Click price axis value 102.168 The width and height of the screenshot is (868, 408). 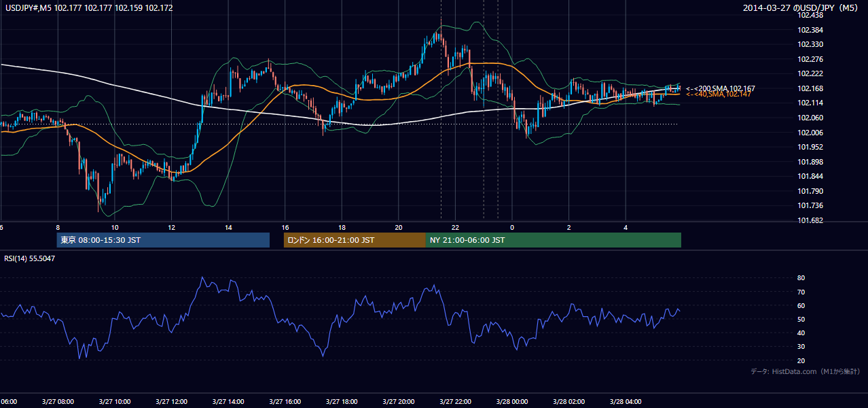(x=810, y=88)
